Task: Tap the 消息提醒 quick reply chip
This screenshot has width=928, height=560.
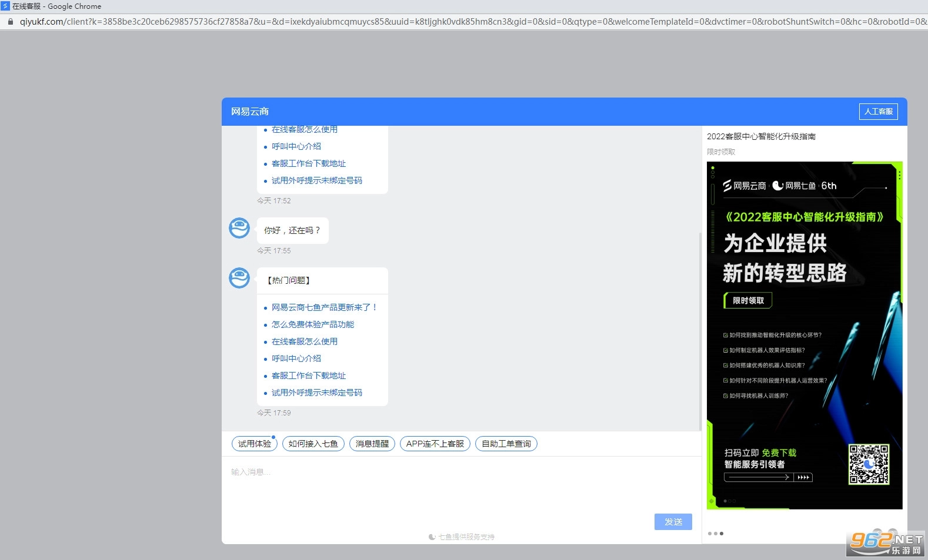Action: 372,444
